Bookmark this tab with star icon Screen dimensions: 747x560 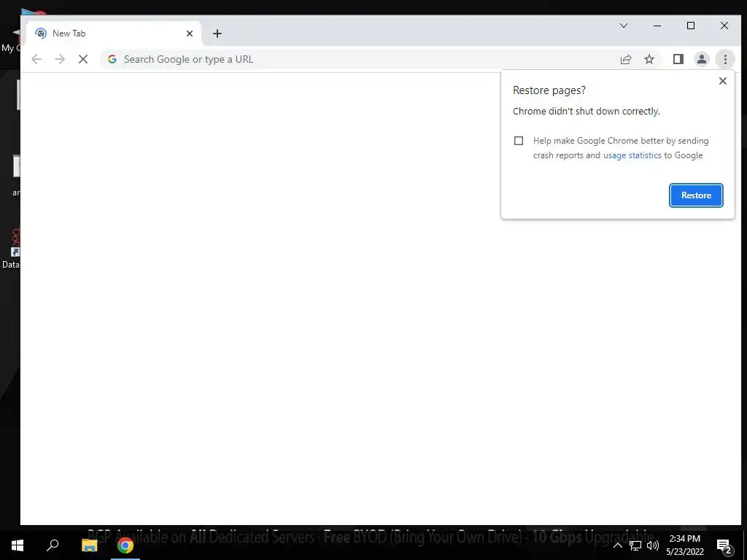649,59
